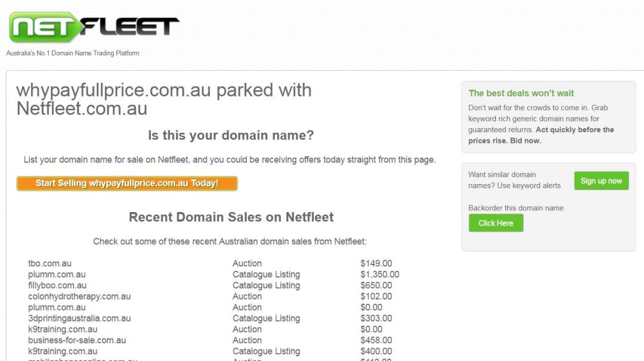The height and width of the screenshot is (361, 644).
Task: Click the $650.00 price for fillyboo.com.au
Action: tap(376, 285)
